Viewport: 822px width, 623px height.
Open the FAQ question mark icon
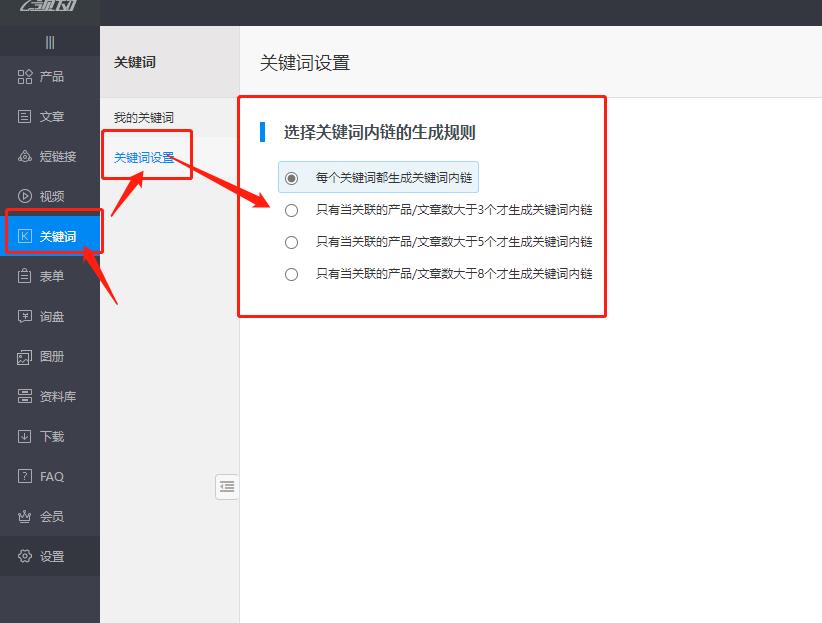pyautogui.click(x=25, y=477)
